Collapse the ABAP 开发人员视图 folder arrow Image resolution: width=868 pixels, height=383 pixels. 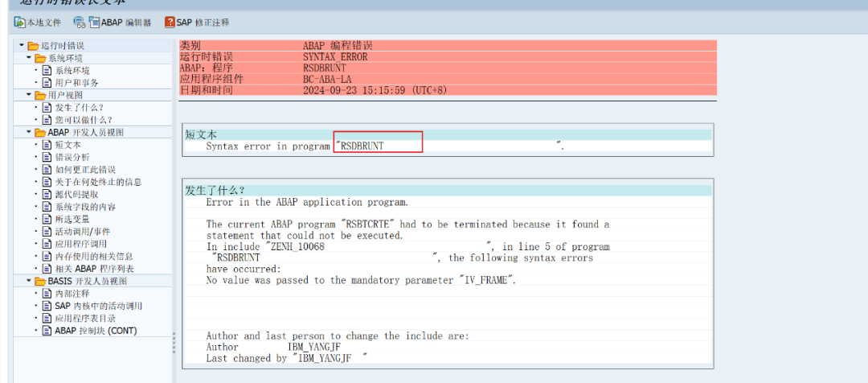[29, 132]
